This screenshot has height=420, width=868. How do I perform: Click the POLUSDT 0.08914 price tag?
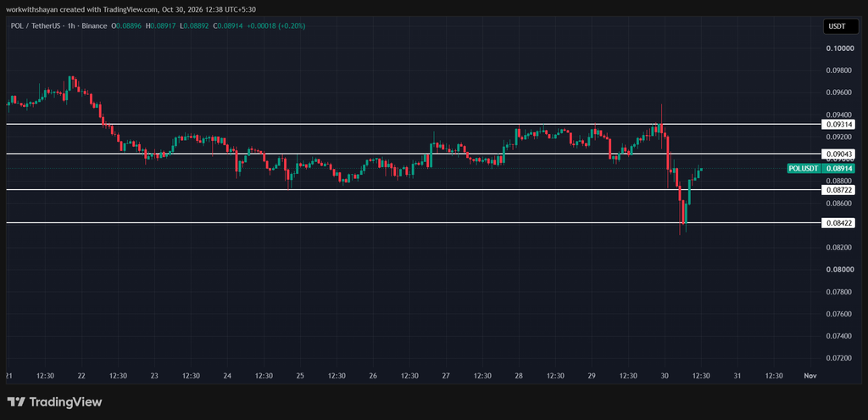click(x=821, y=169)
